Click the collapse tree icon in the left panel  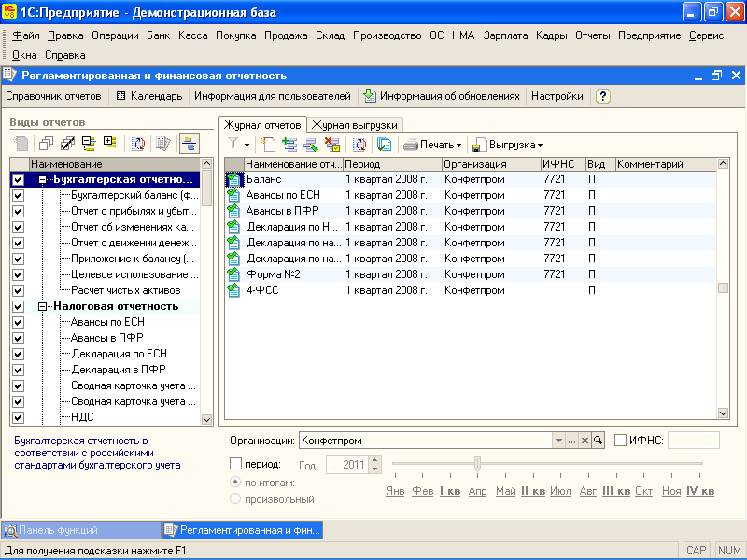click(x=89, y=144)
